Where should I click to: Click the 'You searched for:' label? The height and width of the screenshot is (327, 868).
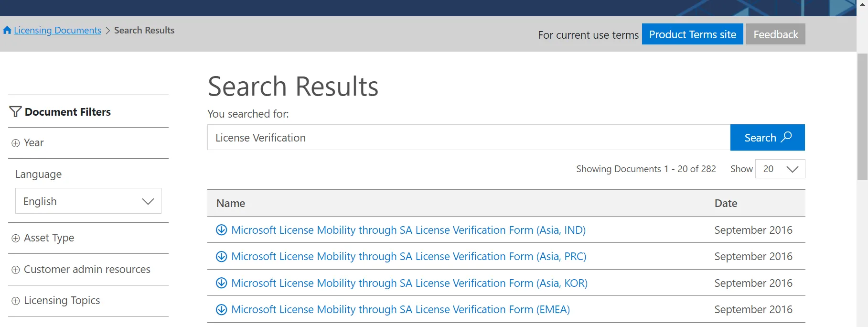pos(248,114)
